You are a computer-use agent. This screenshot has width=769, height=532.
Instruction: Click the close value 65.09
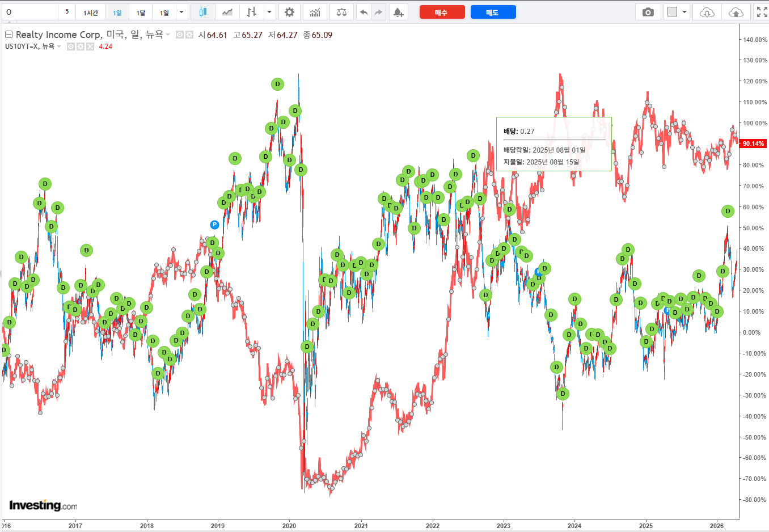point(322,35)
